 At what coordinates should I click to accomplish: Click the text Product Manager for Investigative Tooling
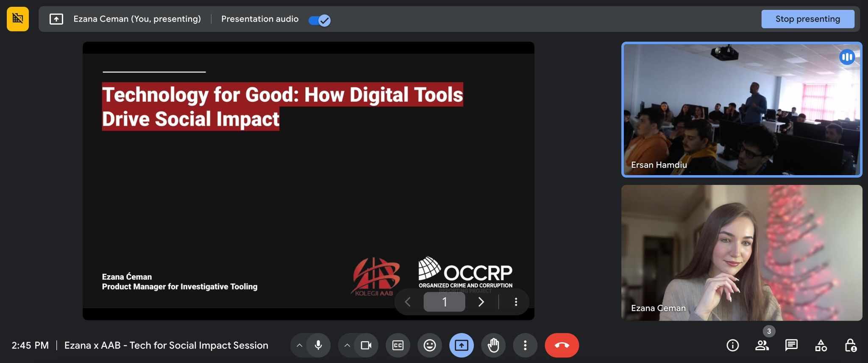[x=180, y=287]
